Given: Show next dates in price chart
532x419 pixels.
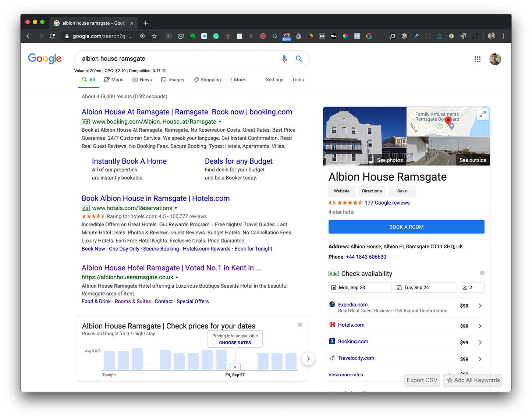Looking at the screenshot, I should 308,359.
